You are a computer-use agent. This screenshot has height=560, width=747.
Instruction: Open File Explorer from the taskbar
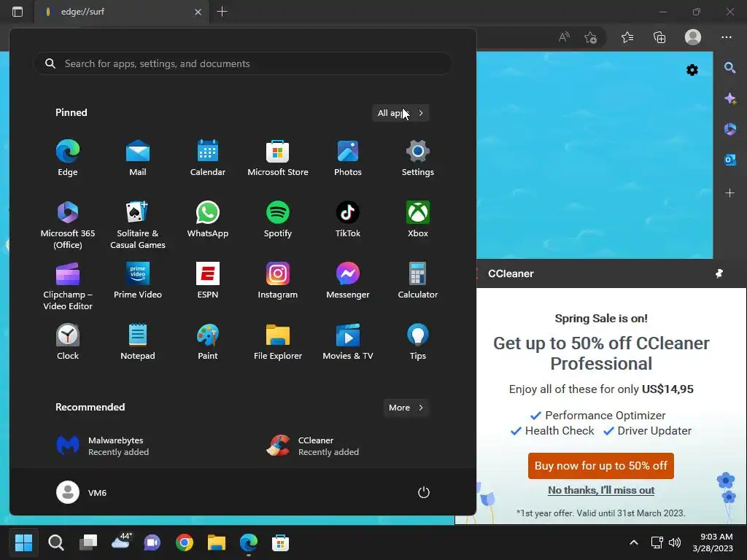point(216,542)
